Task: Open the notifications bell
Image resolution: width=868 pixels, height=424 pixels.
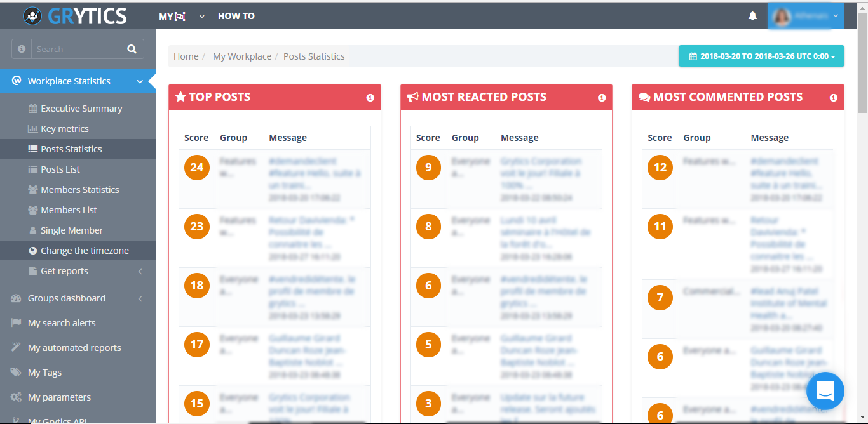Action: click(753, 16)
